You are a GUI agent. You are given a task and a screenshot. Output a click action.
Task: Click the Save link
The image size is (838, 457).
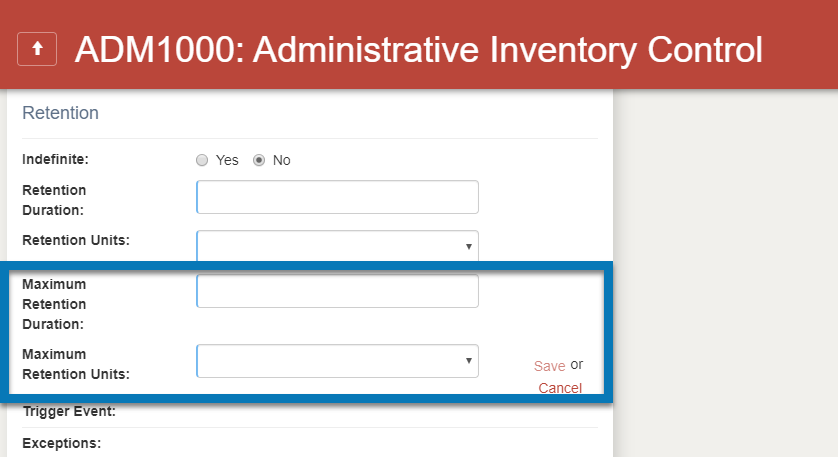(549, 366)
